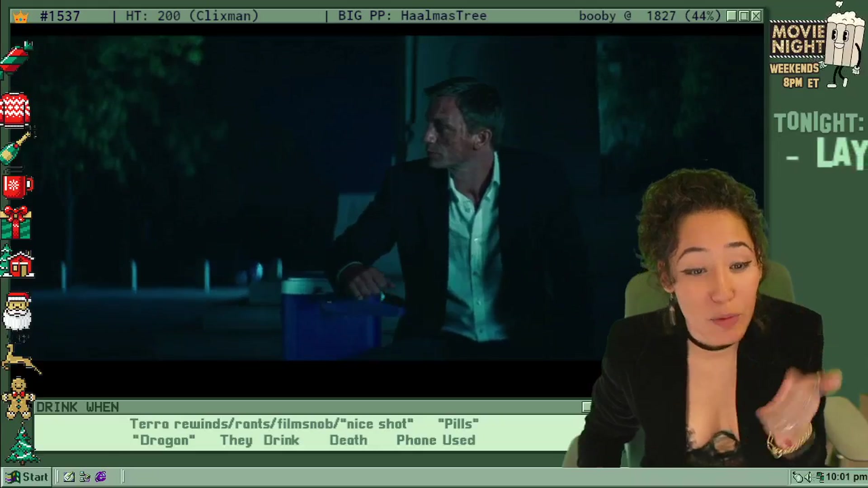Click the #1537 counter in title bar
Viewport: 868px width, 488px height.
click(60, 16)
